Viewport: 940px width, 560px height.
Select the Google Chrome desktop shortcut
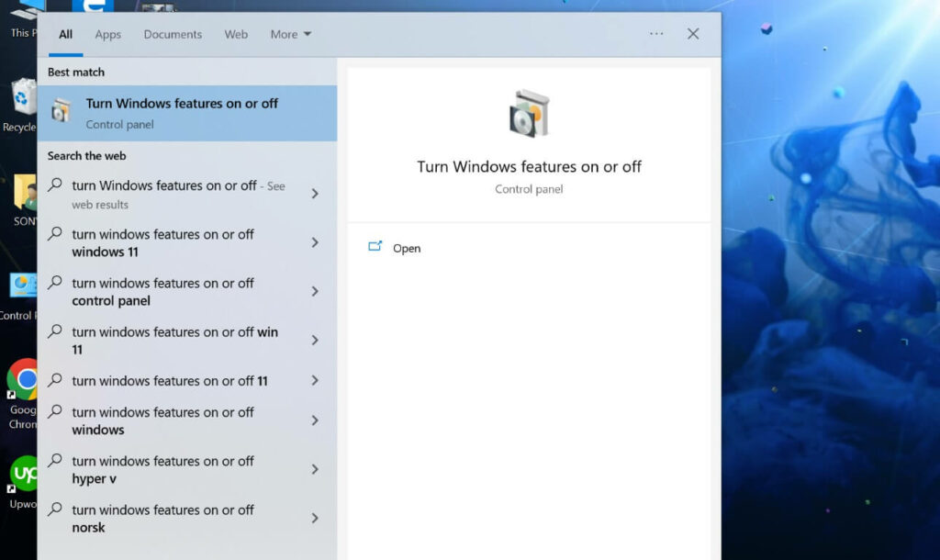(22, 394)
